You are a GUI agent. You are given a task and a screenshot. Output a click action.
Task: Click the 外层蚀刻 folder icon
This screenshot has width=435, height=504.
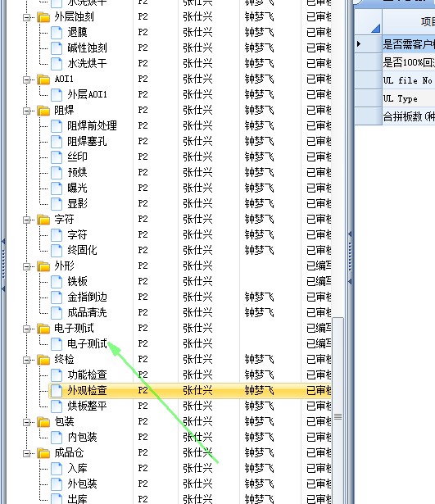pos(43,17)
